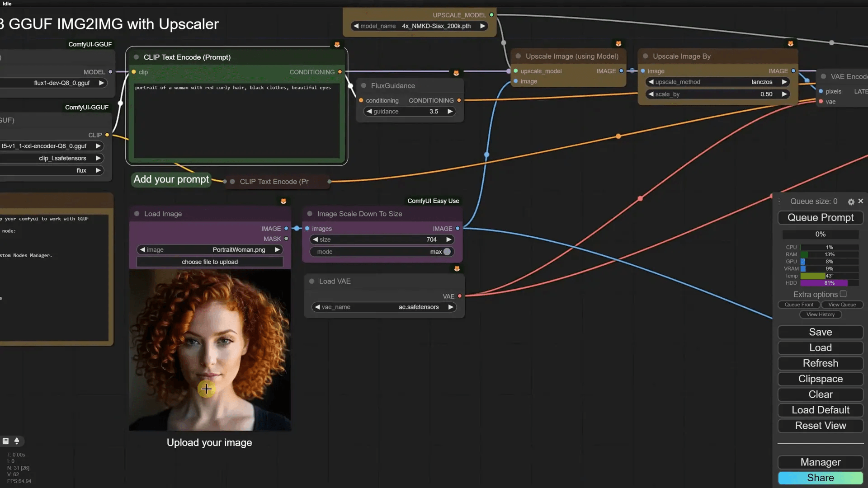Open the Manager menu

click(820, 462)
